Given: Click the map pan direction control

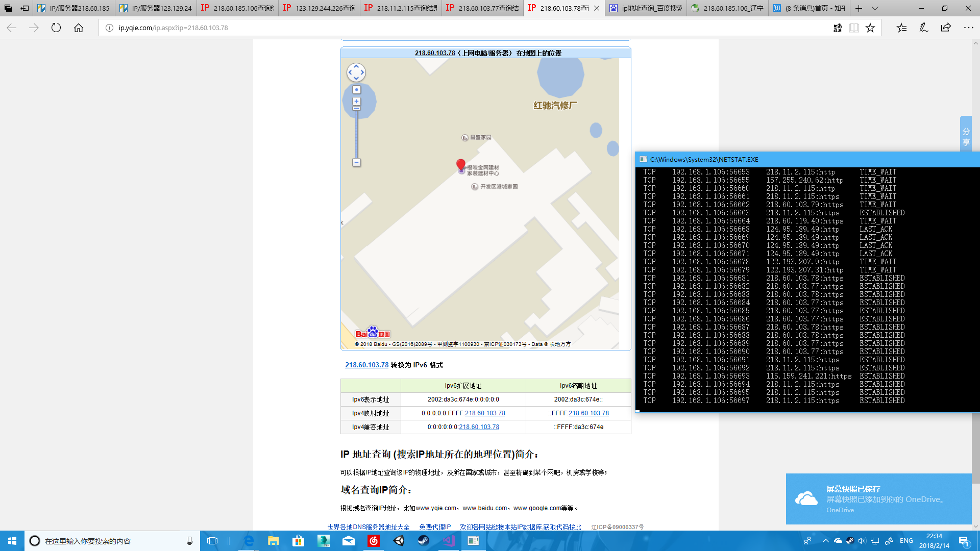Looking at the screenshot, I should [x=356, y=72].
